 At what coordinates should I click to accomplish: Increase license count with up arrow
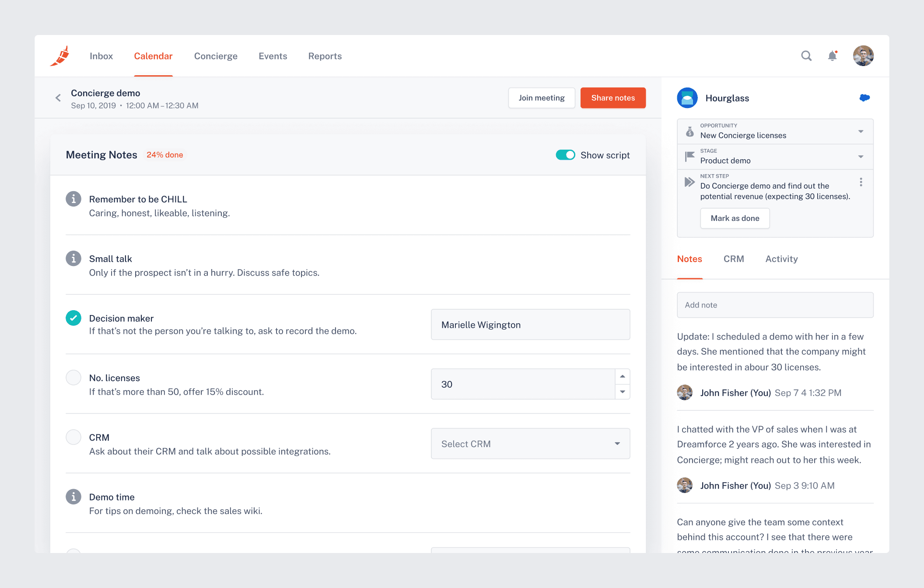tap(622, 377)
